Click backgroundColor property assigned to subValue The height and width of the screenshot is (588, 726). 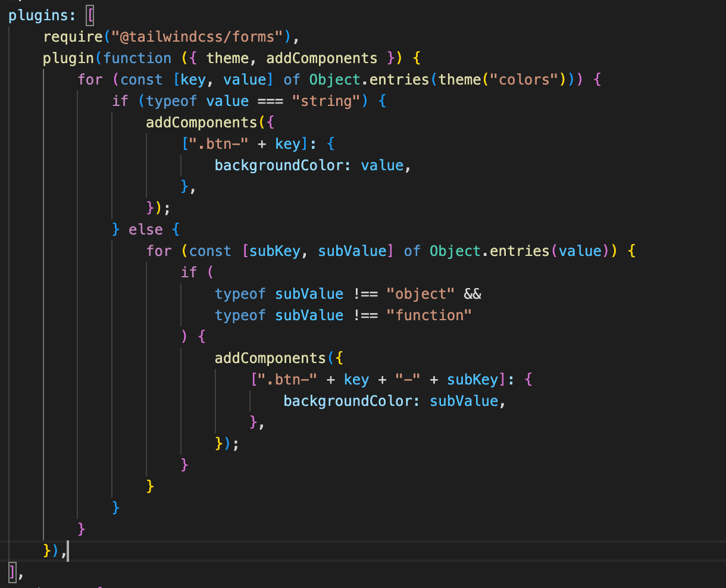click(x=348, y=401)
